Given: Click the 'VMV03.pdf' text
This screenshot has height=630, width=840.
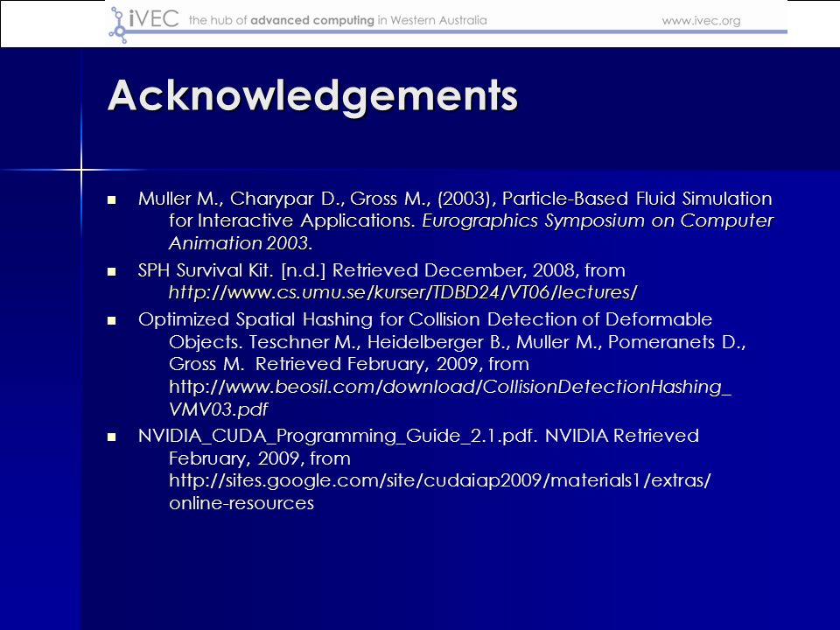Looking at the screenshot, I should pos(218,409).
